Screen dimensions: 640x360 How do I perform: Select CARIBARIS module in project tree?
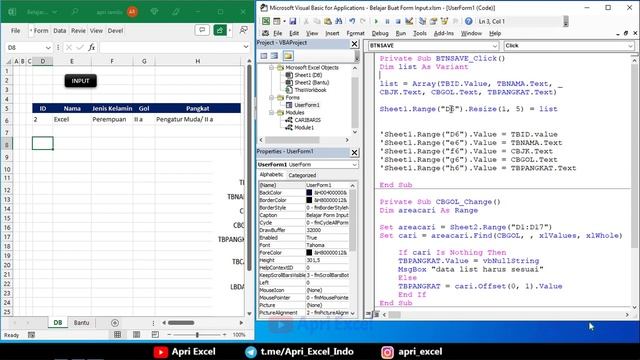pyautogui.click(x=307, y=120)
